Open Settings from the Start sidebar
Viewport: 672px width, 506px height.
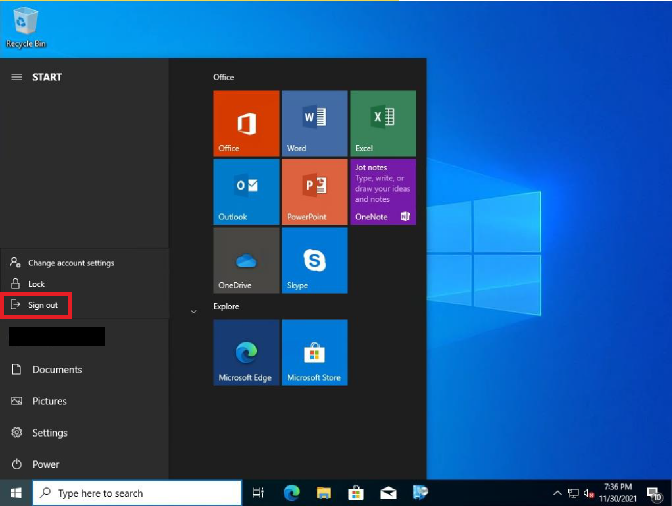tap(49, 433)
